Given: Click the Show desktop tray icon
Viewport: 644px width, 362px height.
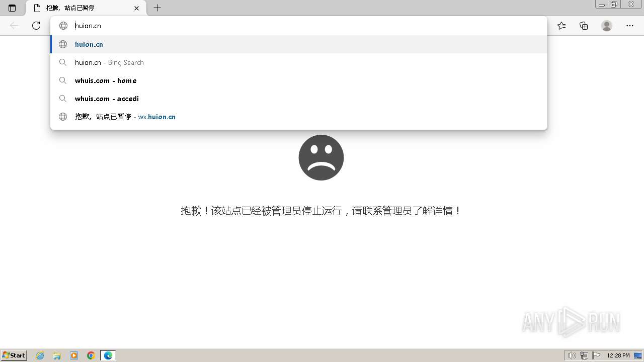Looking at the screenshot, I should (638, 355).
